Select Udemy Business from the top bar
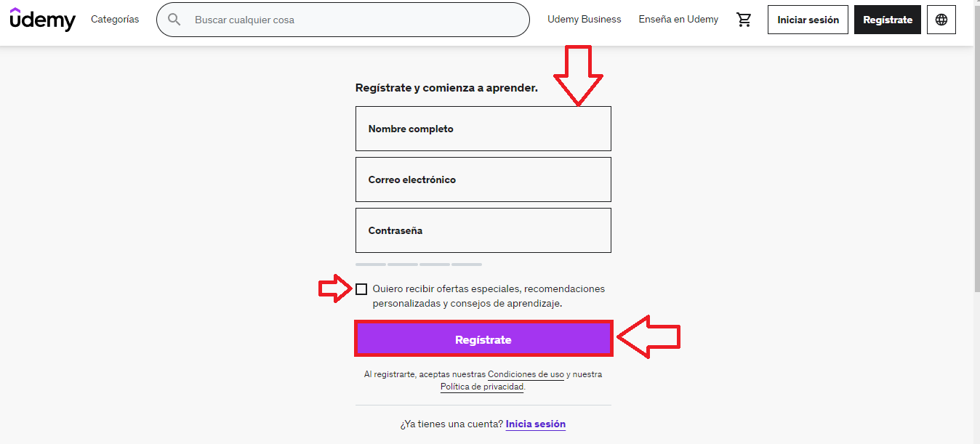 point(584,20)
